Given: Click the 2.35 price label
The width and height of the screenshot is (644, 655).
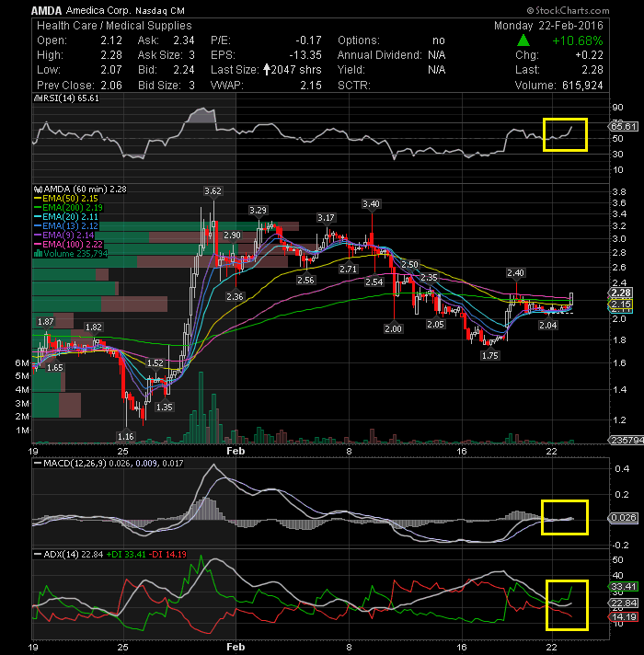Looking at the screenshot, I should (429, 278).
